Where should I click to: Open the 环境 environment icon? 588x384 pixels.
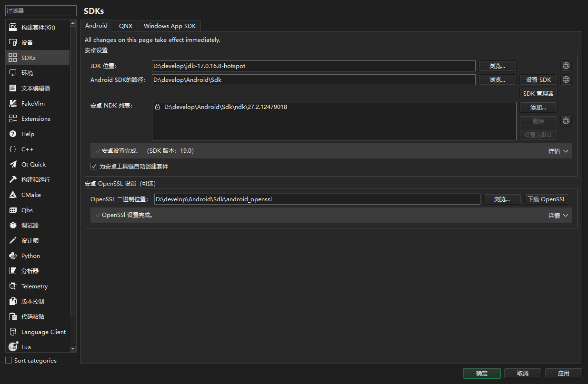[13, 73]
